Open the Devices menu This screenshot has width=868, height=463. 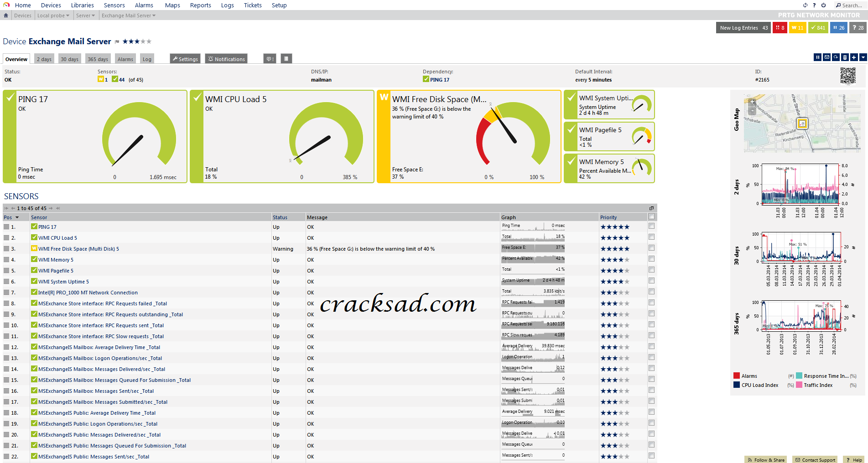[x=51, y=5]
